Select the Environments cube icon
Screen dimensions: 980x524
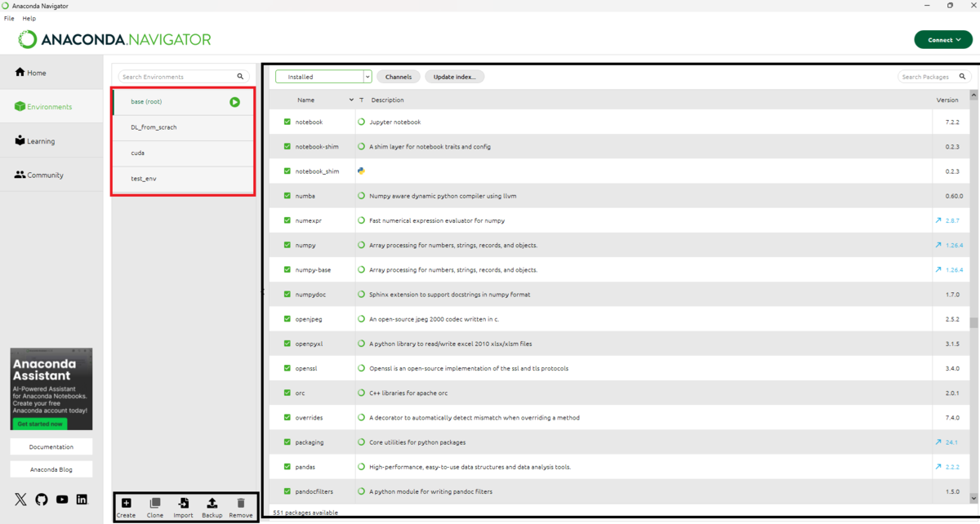tap(20, 107)
